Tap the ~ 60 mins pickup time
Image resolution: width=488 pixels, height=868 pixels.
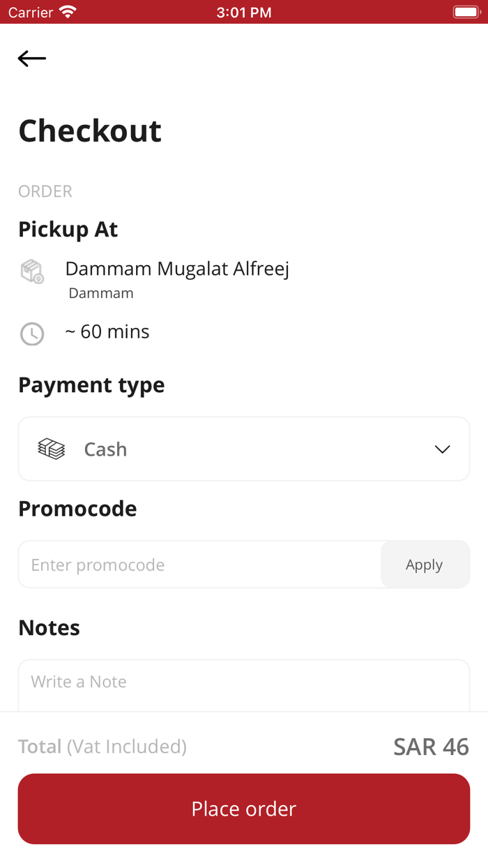(x=107, y=331)
